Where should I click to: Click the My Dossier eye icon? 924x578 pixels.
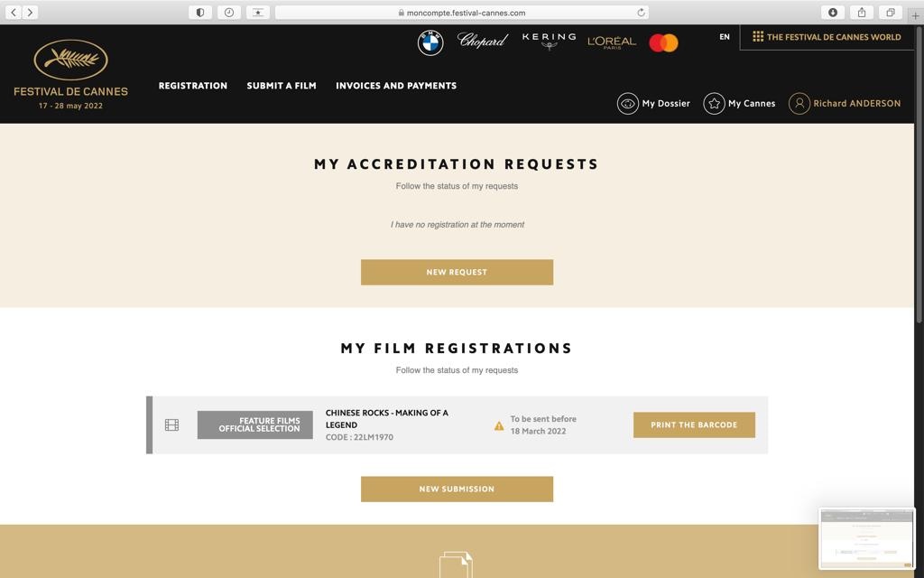coord(628,103)
